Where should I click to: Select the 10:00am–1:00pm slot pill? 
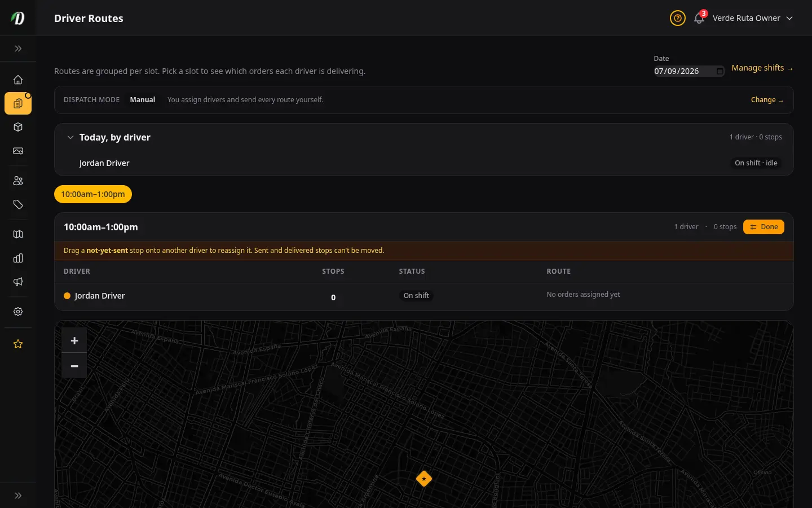point(93,194)
